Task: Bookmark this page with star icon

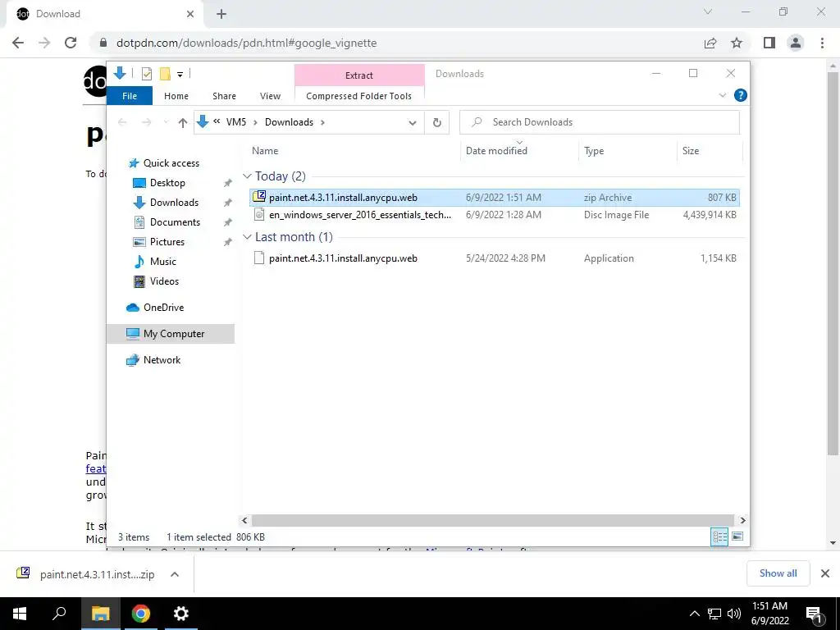Action: pyautogui.click(x=737, y=43)
